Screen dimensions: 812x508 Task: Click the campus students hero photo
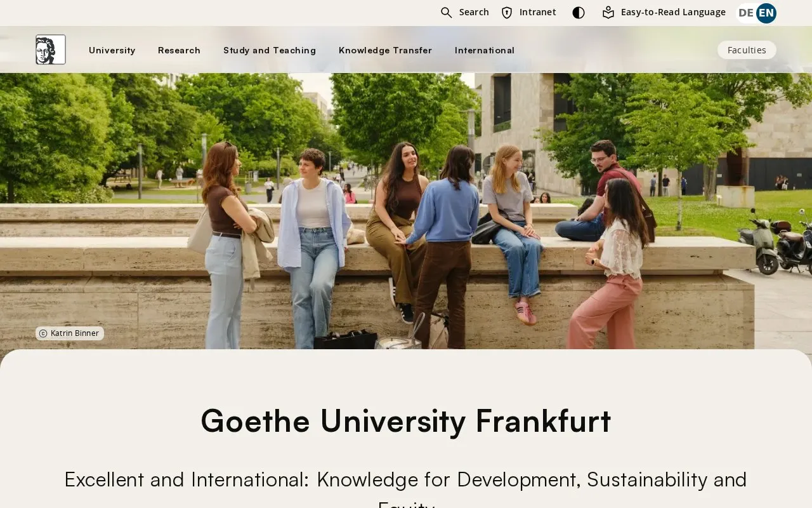406,211
